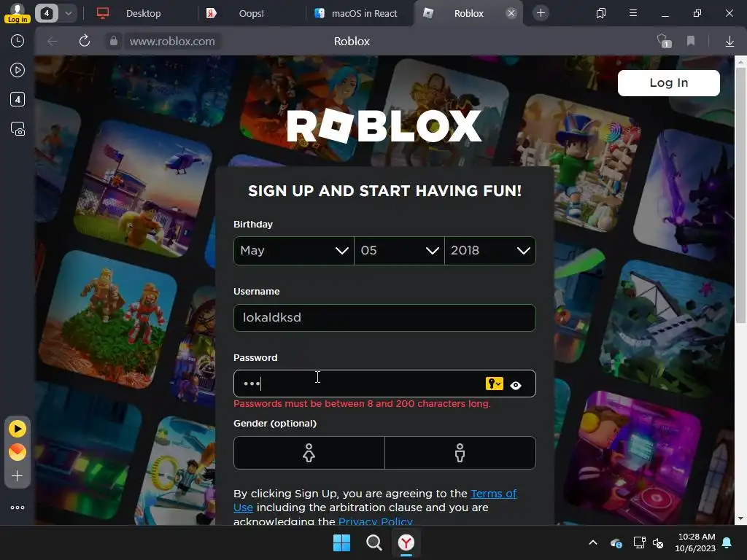The width and height of the screenshot is (747, 560).
Task: Close the Roblox tab
Action: click(x=511, y=13)
